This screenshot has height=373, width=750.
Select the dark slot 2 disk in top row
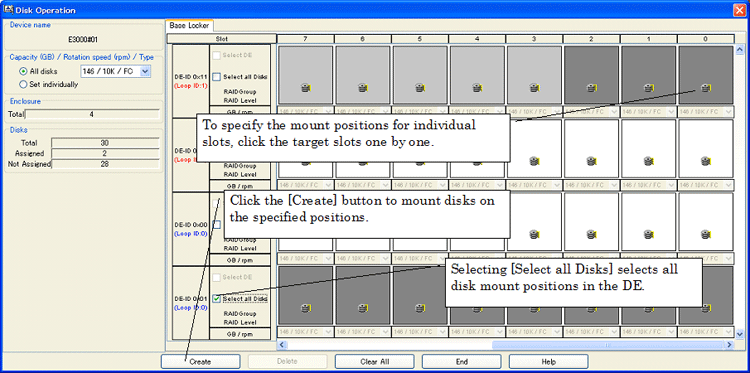591,75
